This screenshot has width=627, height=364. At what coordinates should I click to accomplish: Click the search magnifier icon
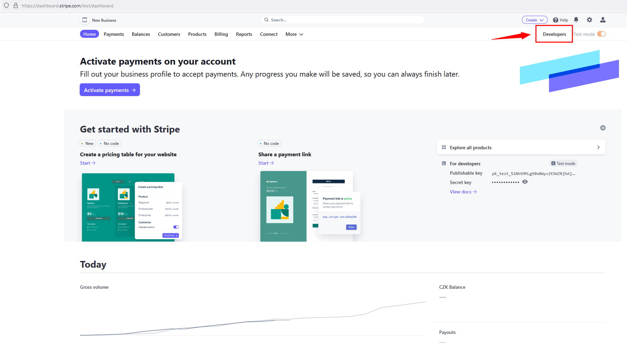[266, 20]
